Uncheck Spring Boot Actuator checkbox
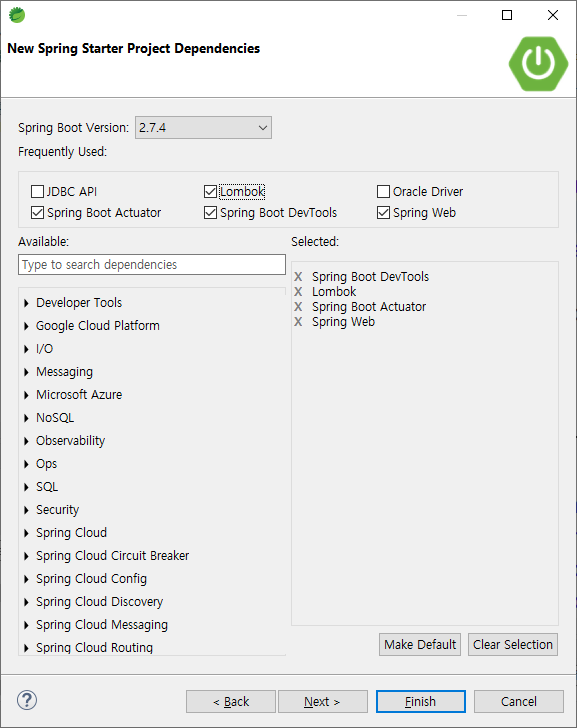 point(37,213)
